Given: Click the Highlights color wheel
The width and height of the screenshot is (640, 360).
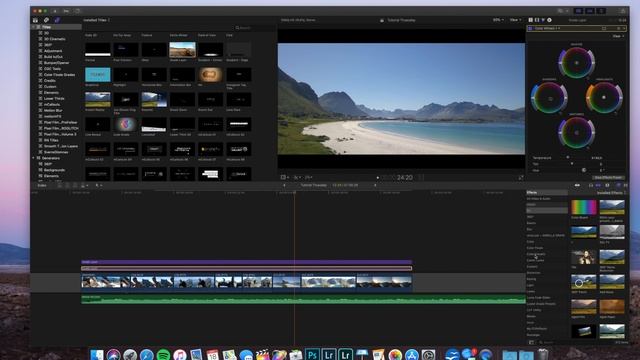Looking at the screenshot, I should pos(604,98).
